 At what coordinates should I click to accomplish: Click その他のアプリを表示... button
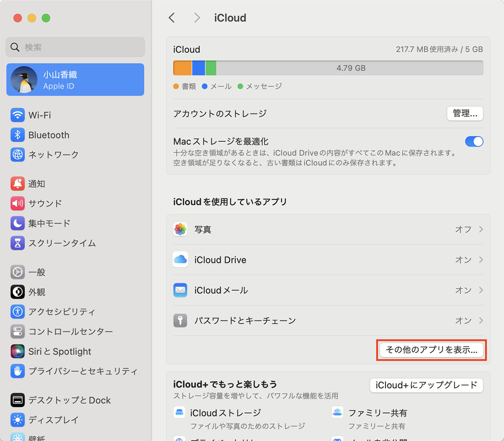[x=431, y=350]
